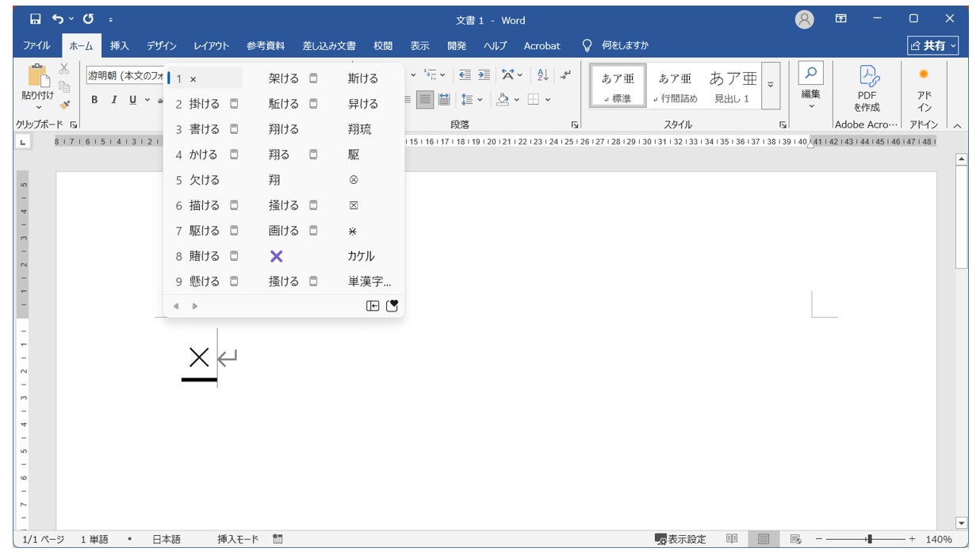Click the macro recording status icon
Image resolution: width=980 pixels, height=555 pixels.
[x=278, y=539]
